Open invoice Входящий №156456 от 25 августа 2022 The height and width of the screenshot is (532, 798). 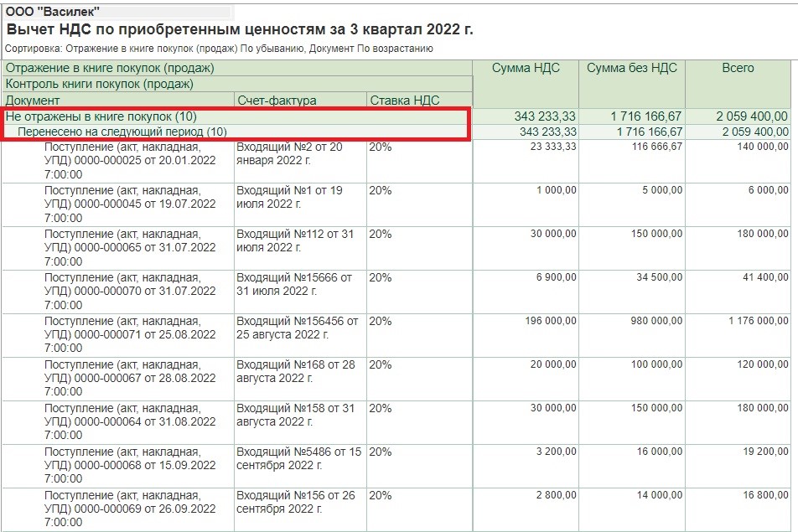click(x=298, y=328)
